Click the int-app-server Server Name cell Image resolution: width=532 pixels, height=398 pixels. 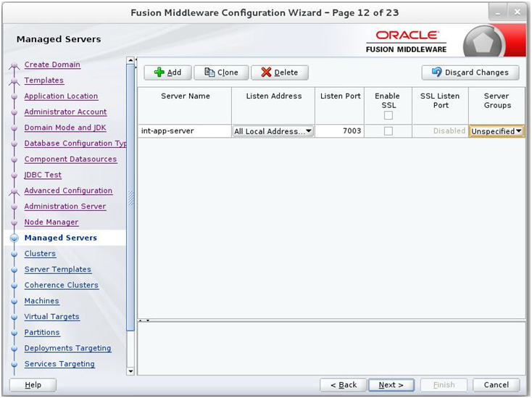(x=185, y=131)
